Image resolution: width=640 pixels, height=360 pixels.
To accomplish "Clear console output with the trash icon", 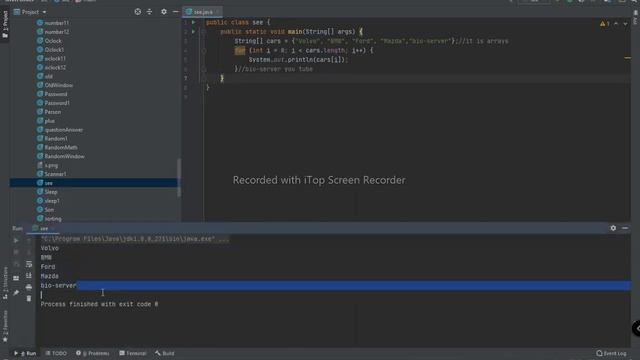I will (x=29, y=298).
